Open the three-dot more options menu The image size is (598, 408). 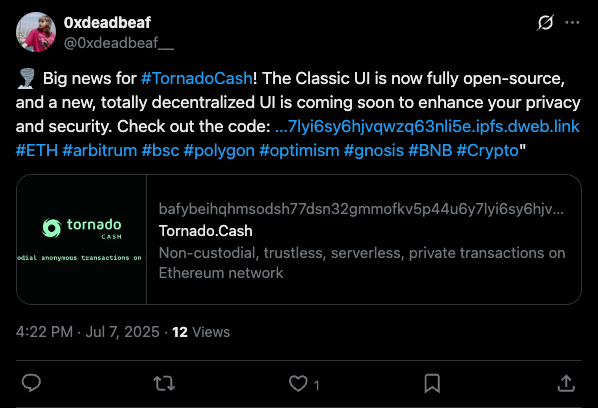coord(572,23)
